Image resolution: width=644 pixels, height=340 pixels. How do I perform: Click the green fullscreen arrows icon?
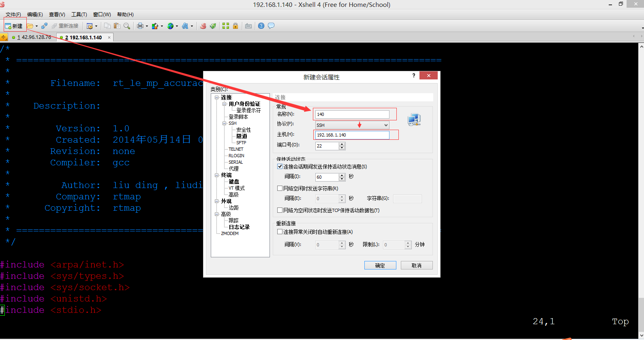(226, 26)
